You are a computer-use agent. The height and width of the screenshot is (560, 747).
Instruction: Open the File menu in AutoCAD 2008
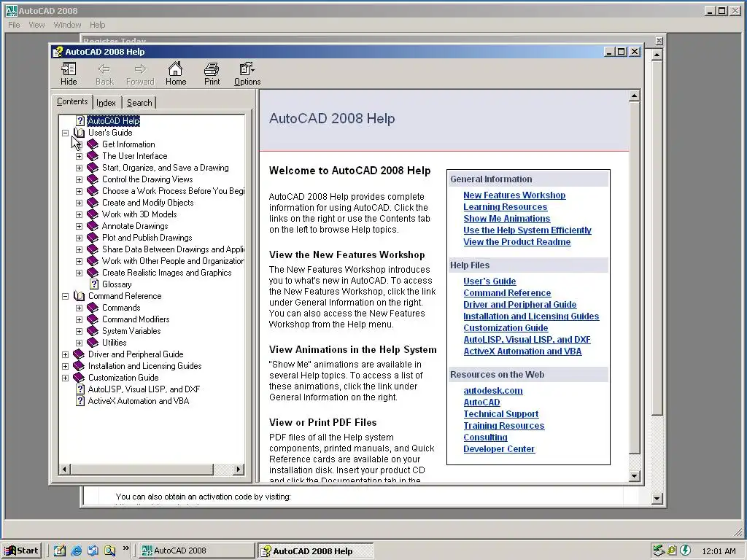pos(14,25)
